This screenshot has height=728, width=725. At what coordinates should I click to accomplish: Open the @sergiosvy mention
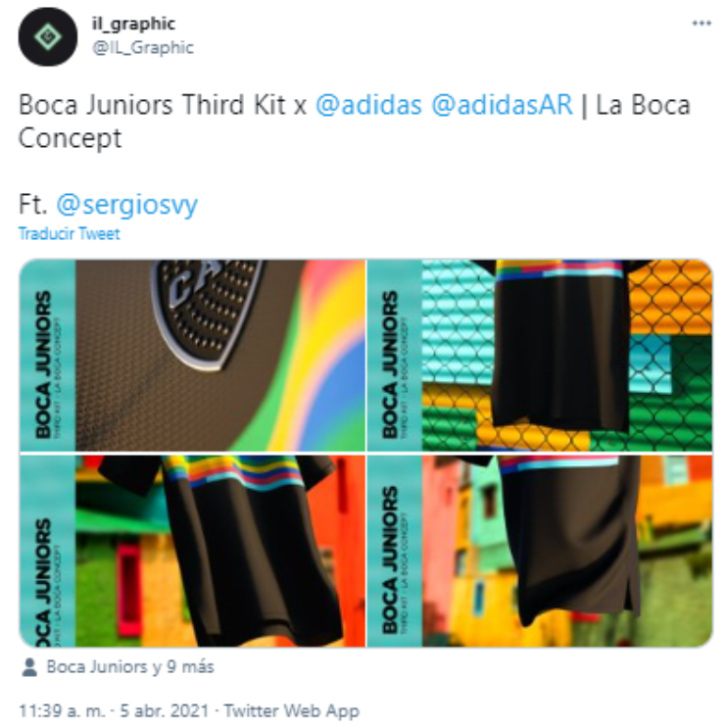click(126, 205)
